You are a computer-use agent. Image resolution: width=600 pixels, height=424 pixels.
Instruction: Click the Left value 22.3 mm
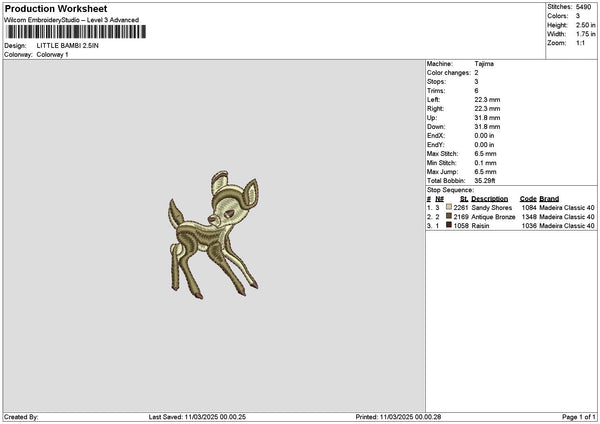point(487,100)
